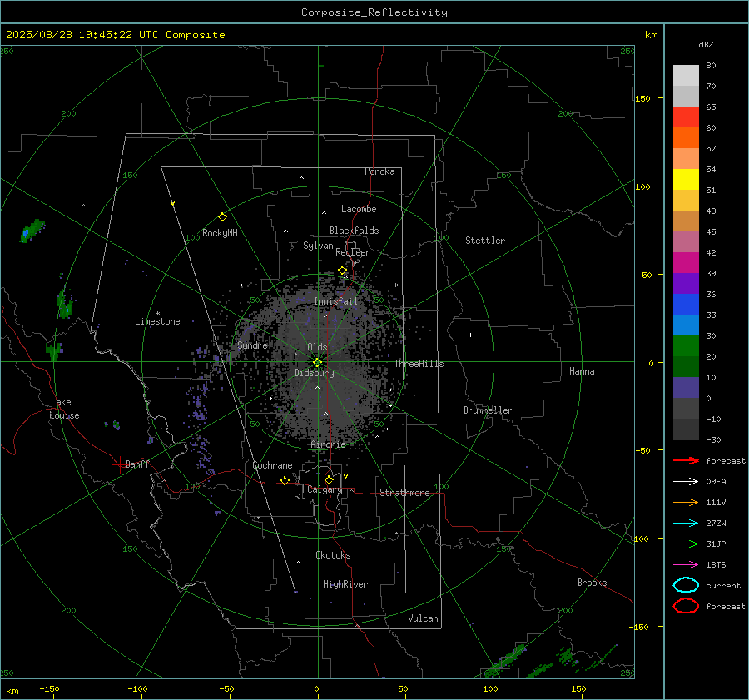Click the slate purple swatch below 10 dBZ
749x700 pixels.
686,388
